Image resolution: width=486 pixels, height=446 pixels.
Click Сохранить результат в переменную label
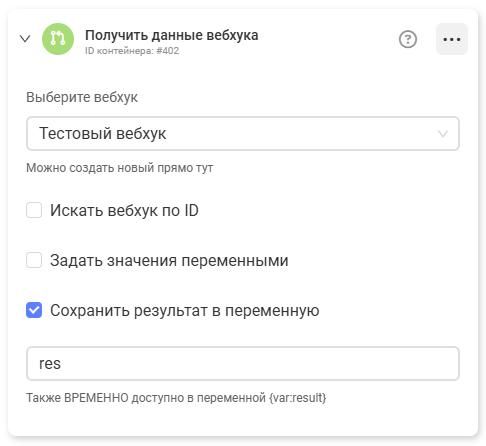(x=185, y=310)
